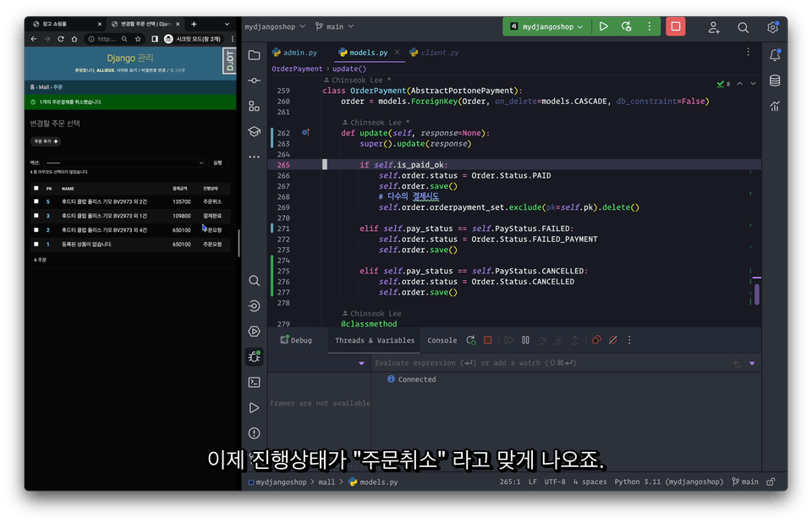
Task: Click the Debug mydjangoshop bug-run icon
Action: [626, 26]
